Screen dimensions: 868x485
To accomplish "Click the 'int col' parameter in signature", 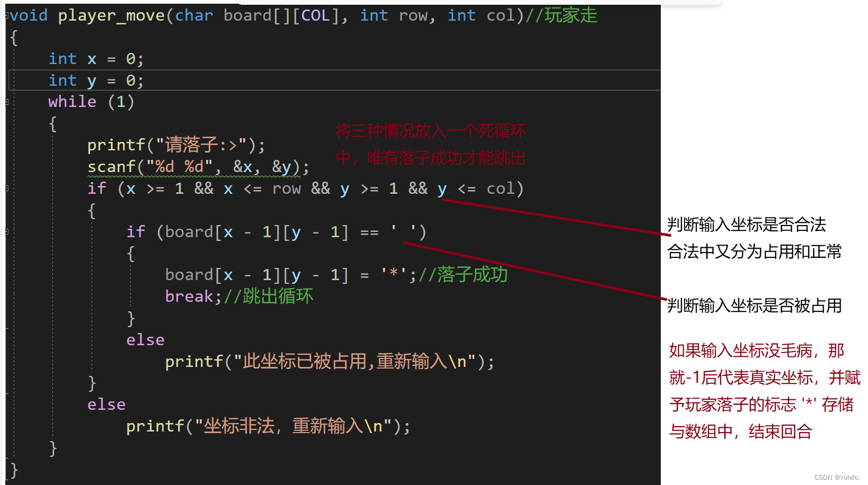I will click(x=481, y=15).
